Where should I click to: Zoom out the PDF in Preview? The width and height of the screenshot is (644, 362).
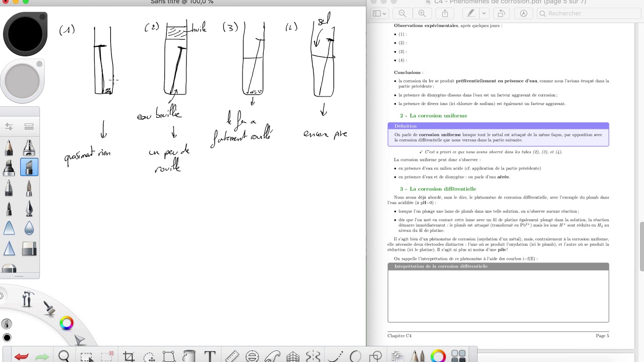402,14
